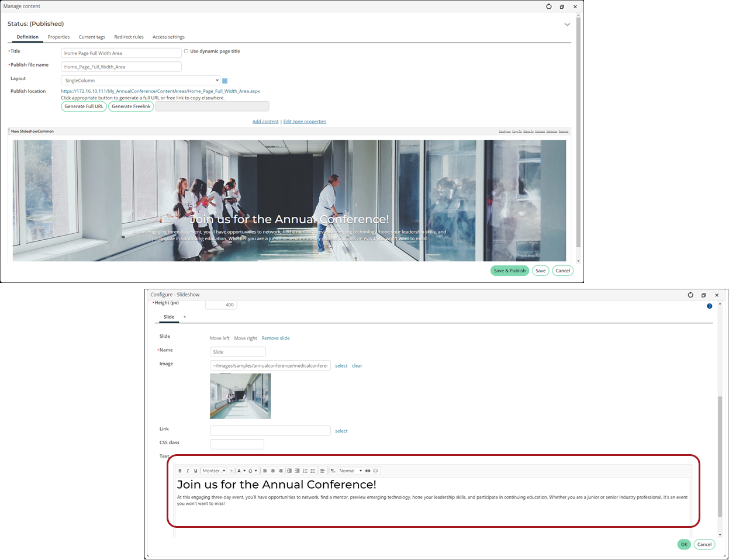The width and height of the screenshot is (729, 560).
Task: Open the Access settings tab
Action: click(x=168, y=37)
